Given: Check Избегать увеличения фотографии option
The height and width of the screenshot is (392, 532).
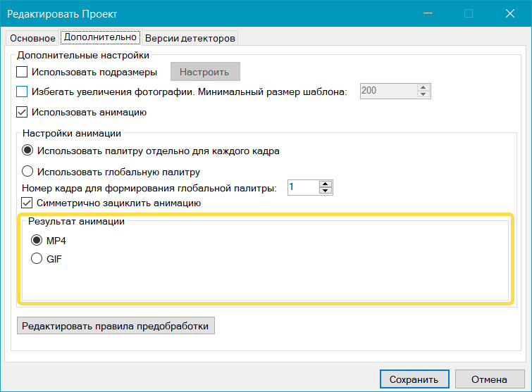Looking at the screenshot, I should coord(22,91).
